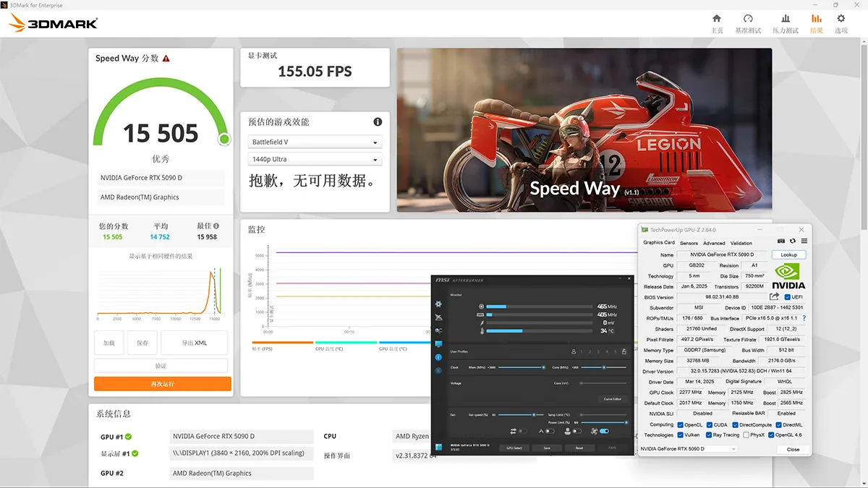
Task: Toggle the PhysX checkbox in GPU-Z
Action: [x=746, y=435]
